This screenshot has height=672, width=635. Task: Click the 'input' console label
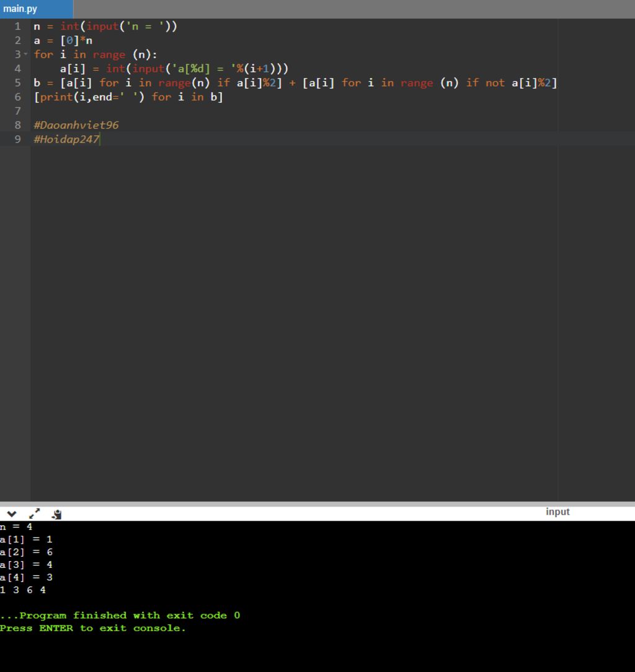[557, 511]
